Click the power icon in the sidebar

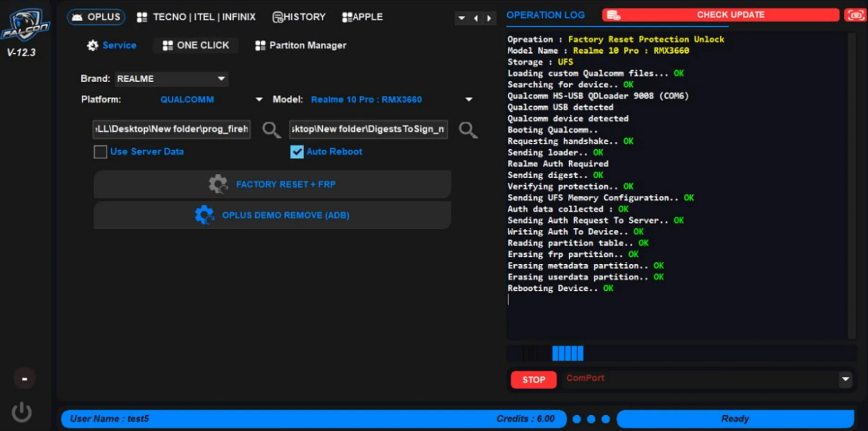tap(22, 412)
